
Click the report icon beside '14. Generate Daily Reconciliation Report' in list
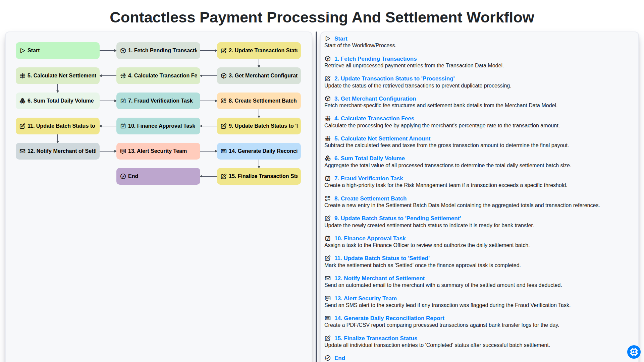(328, 318)
